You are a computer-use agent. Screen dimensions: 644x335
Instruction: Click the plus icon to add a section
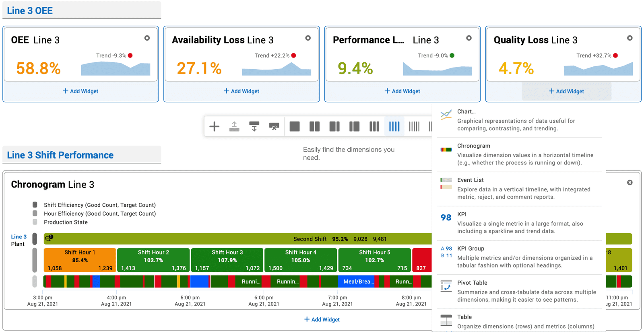[214, 127]
